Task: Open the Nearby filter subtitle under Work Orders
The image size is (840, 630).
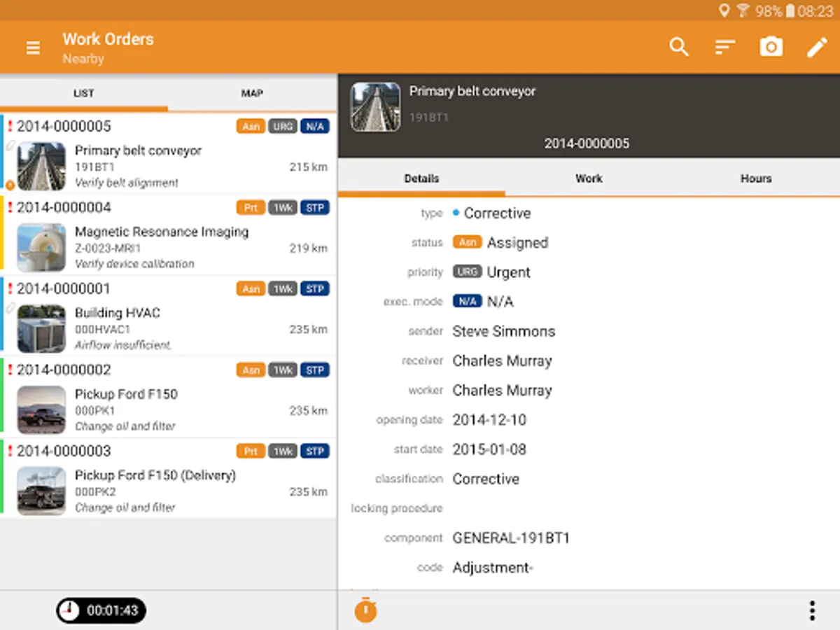Action: tap(83, 59)
